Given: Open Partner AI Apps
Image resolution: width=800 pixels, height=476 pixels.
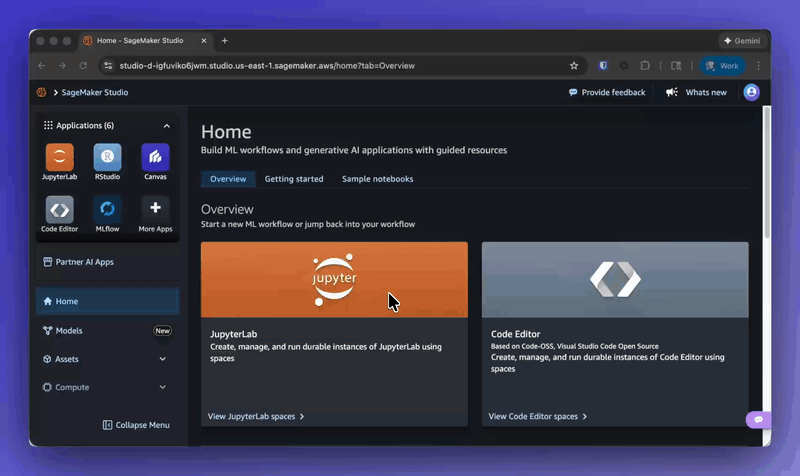Looking at the screenshot, I should 79,262.
